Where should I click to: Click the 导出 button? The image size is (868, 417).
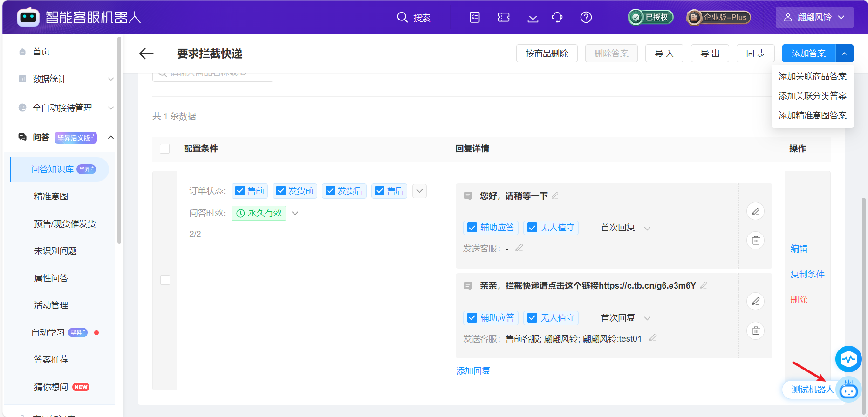[x=710, y=54]
